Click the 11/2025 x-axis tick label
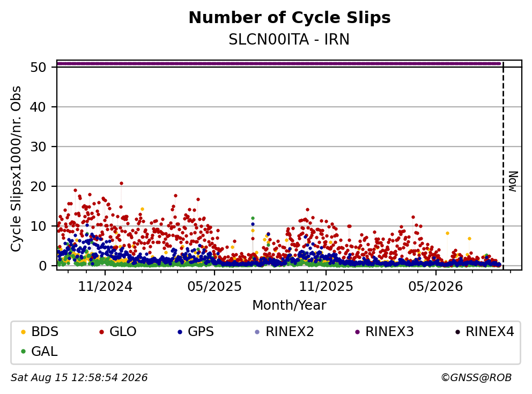532x394 pixels. click(x=326, y=287)
